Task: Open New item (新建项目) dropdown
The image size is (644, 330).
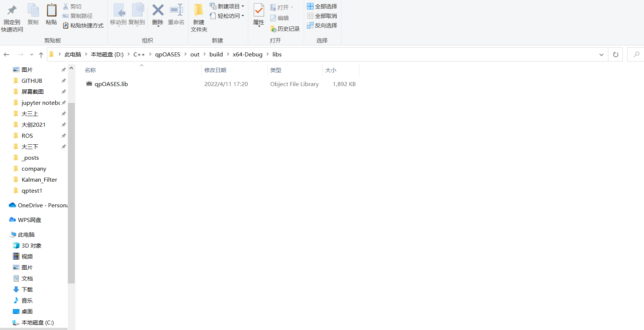Action: coord(227,6)
